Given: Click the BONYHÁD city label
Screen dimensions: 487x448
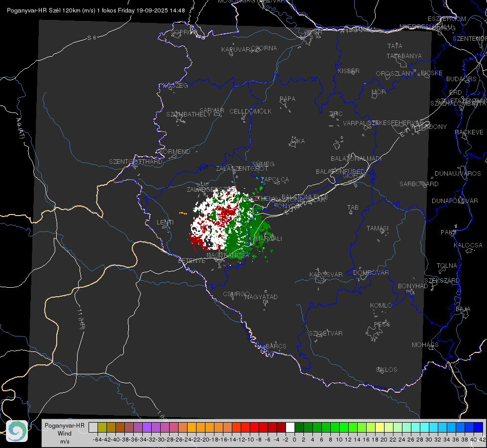Looking at the screenshot, I should (x=413, y=286).
